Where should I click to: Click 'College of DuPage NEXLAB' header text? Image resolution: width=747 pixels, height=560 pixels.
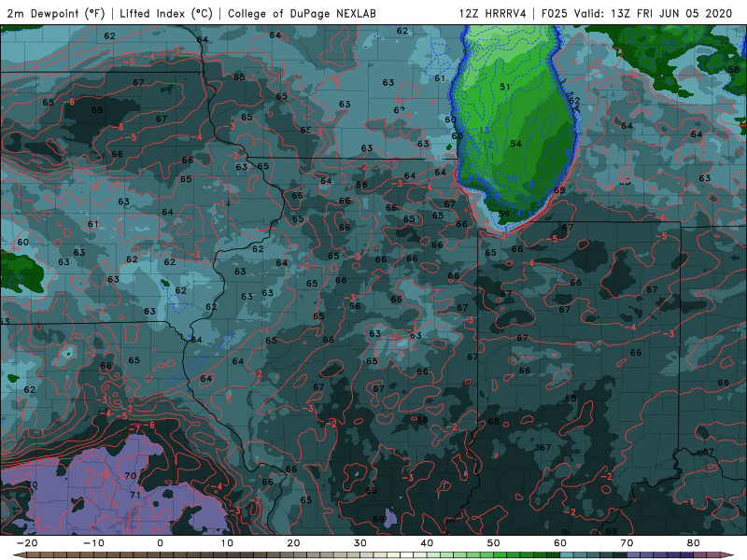(x=302, y=14)
